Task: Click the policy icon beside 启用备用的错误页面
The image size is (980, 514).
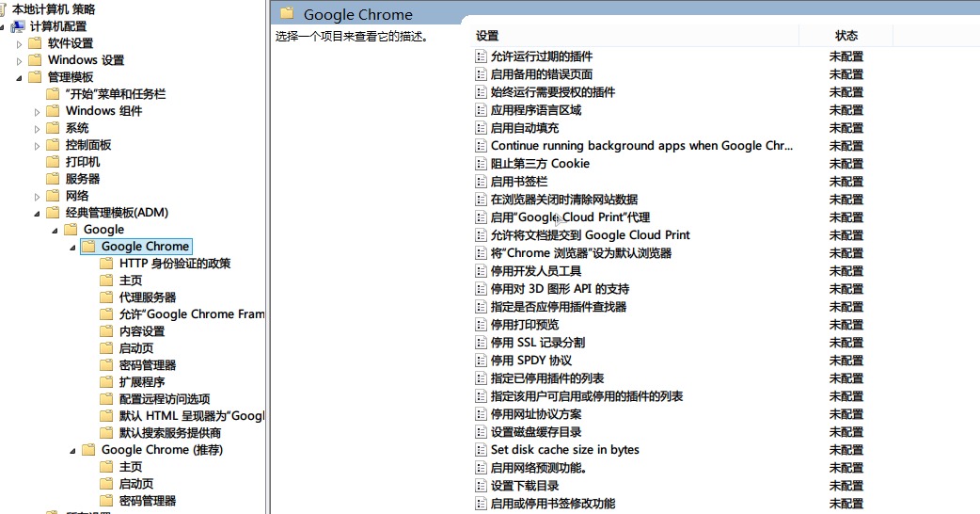Action: click(481, 74)
